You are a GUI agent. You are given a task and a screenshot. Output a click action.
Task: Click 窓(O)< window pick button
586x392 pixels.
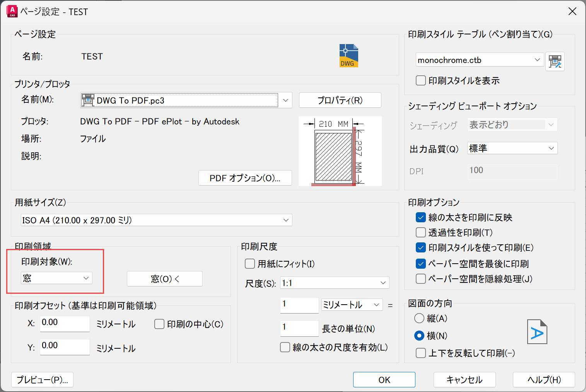(x=165, y=279)
